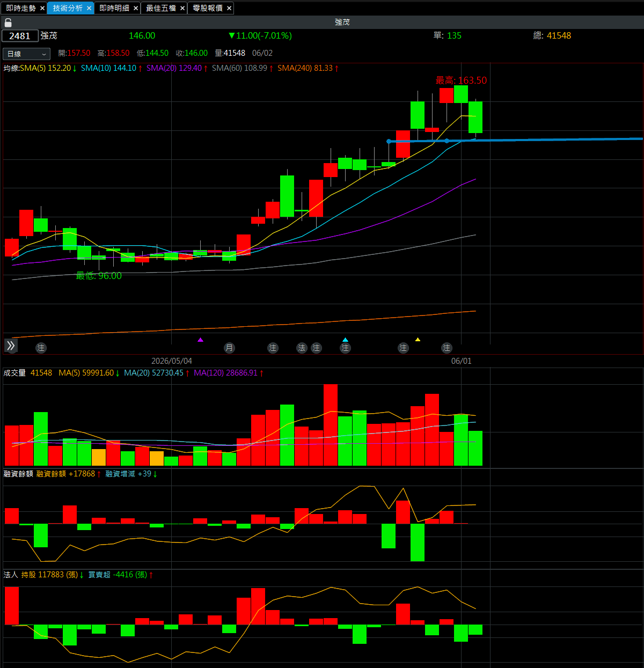The height and width of the screenshot is (668, 644).
Task: Click the stock name 強茂
Action: coord(49,35)
